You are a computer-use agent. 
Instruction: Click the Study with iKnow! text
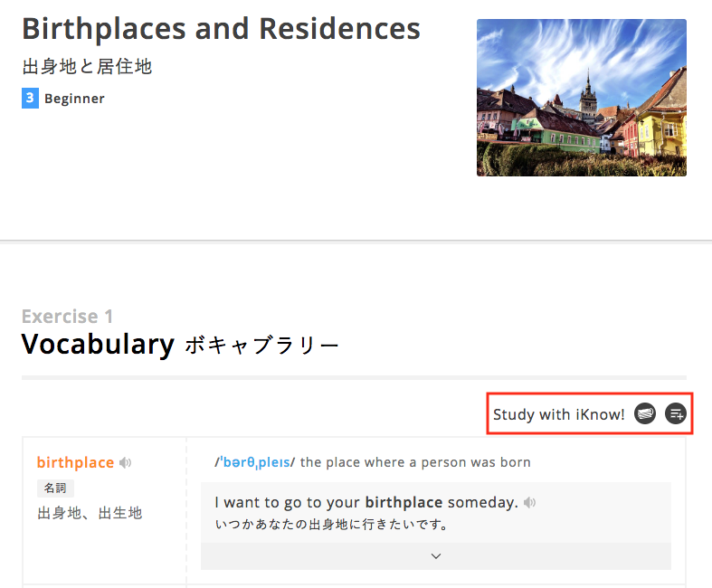(x=559, y=414)
